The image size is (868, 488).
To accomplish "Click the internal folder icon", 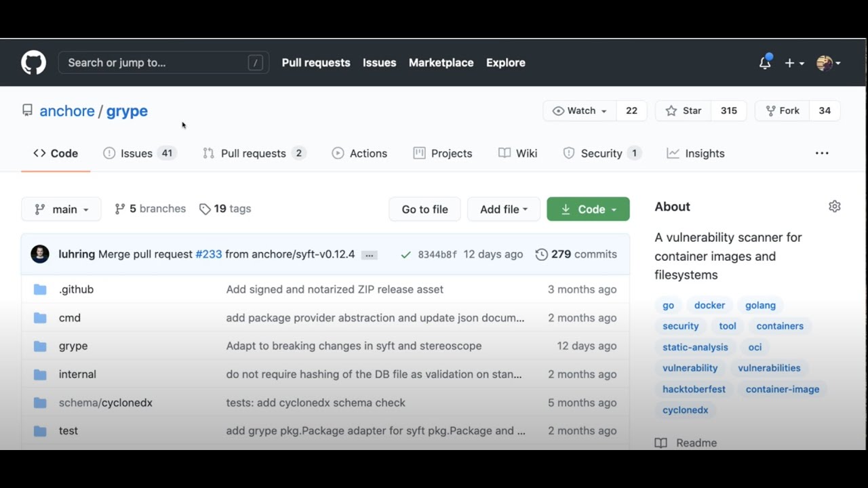I will click(x=40, y=374).
